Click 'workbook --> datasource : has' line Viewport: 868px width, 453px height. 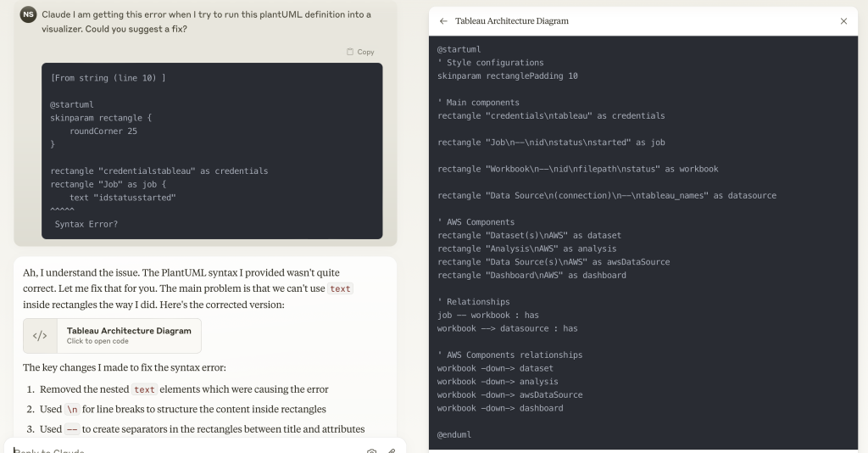click(508, 328)
